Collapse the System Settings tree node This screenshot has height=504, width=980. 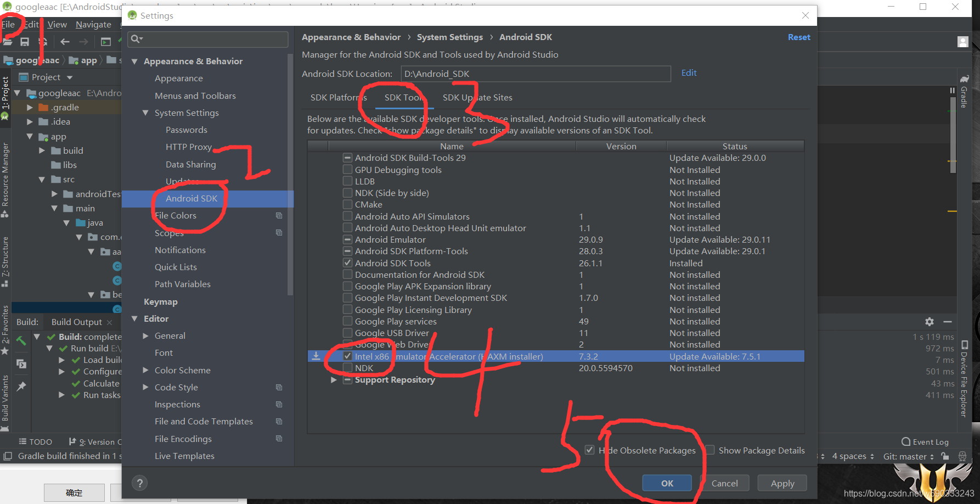coord(145,113)
